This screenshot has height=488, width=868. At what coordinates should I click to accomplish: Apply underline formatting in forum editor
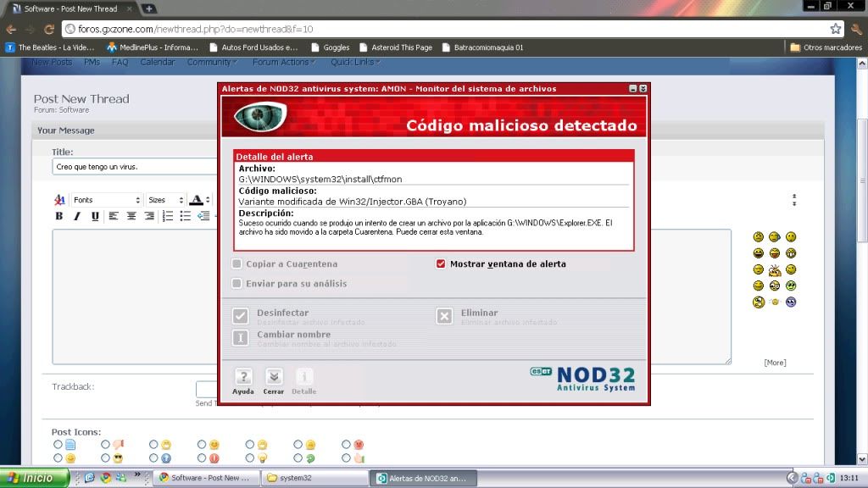95,216
